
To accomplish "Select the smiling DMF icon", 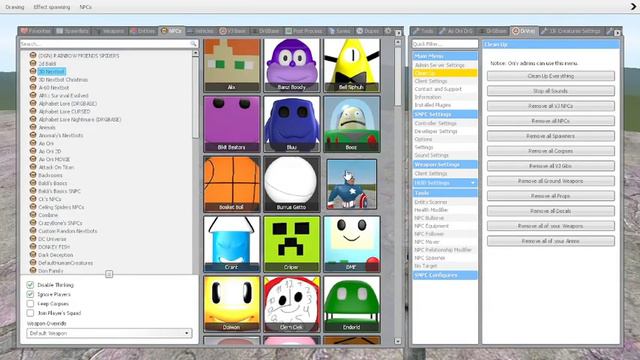I will 351,244.
